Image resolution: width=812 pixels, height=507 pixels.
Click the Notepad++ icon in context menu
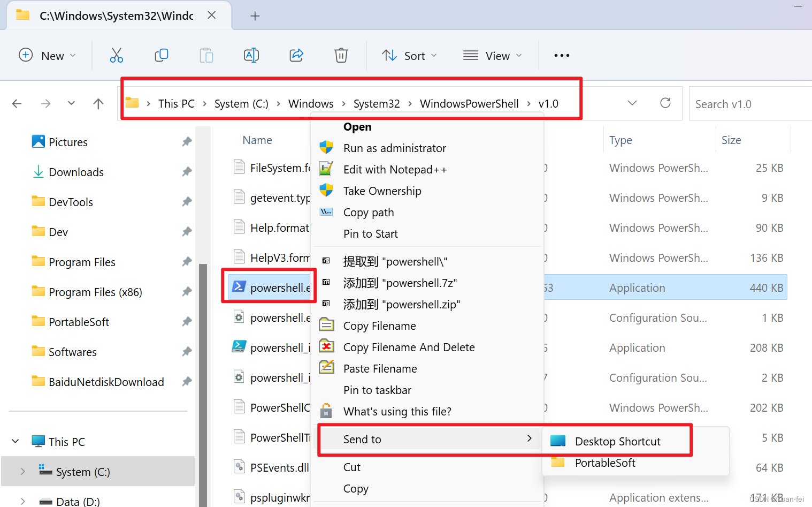[326, 169]
